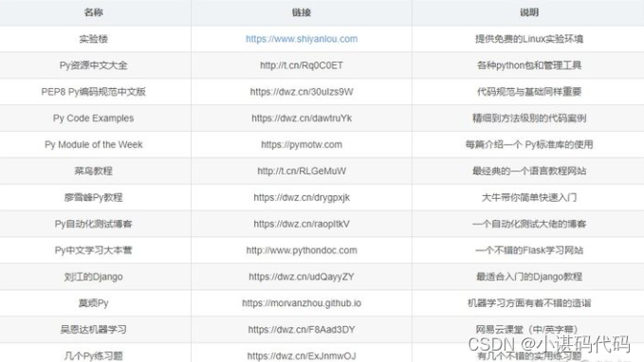Select the Py资源中文大全 cell
644x362 pixels.
pos(94,65)
